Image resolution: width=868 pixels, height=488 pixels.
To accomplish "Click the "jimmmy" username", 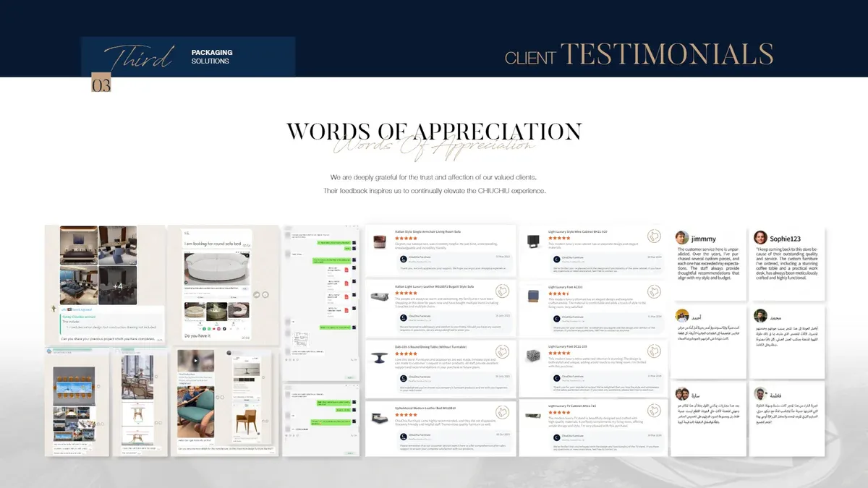I will click(x=704, y=239).
